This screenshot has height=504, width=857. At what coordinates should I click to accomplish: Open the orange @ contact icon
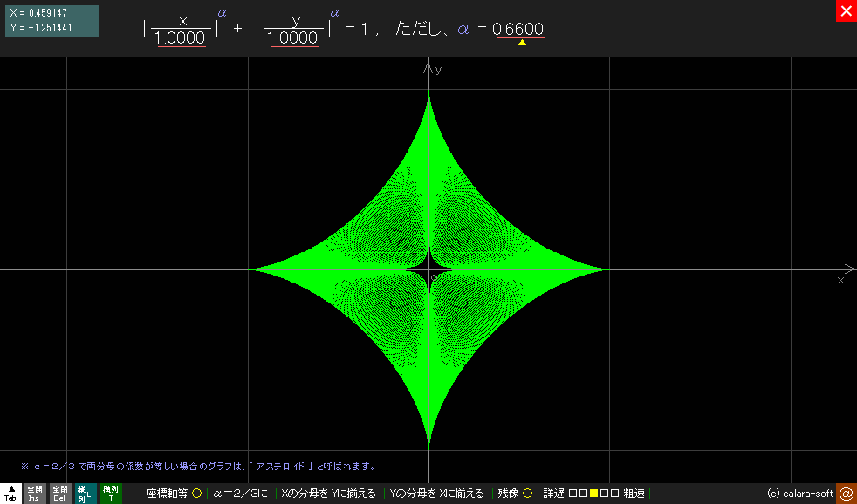846,494
